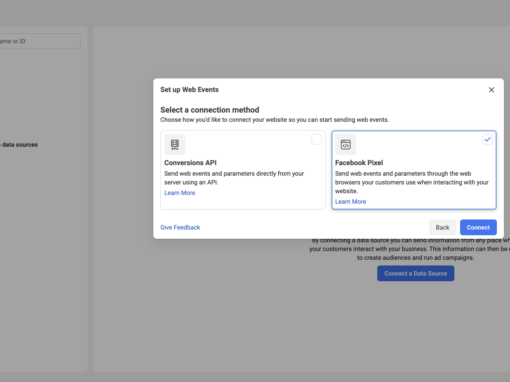
Task: Focus the name or ID search field
Action: pyautogui.click(x=39, y=41)
